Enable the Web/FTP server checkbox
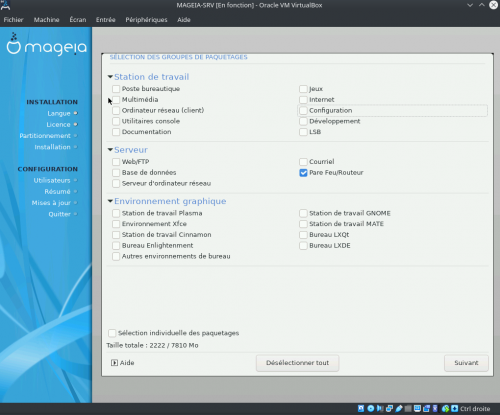This screenshot has height=415, width=500. point(116,162)
